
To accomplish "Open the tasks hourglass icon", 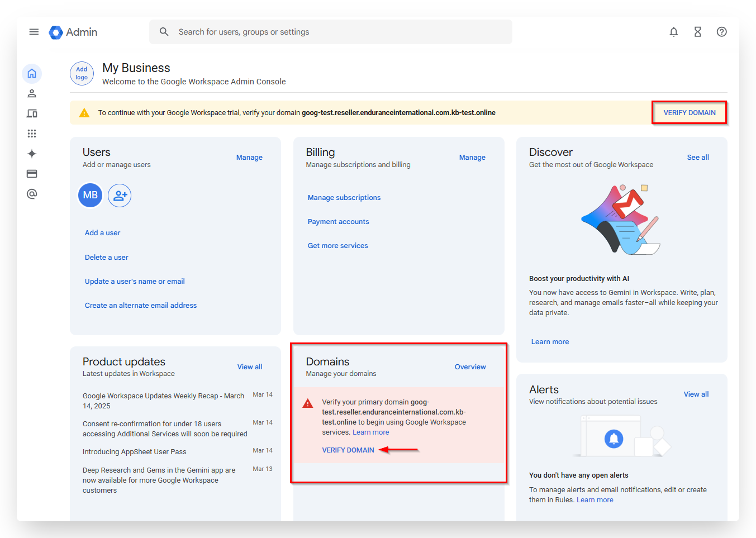I will (x=698, y=32).
